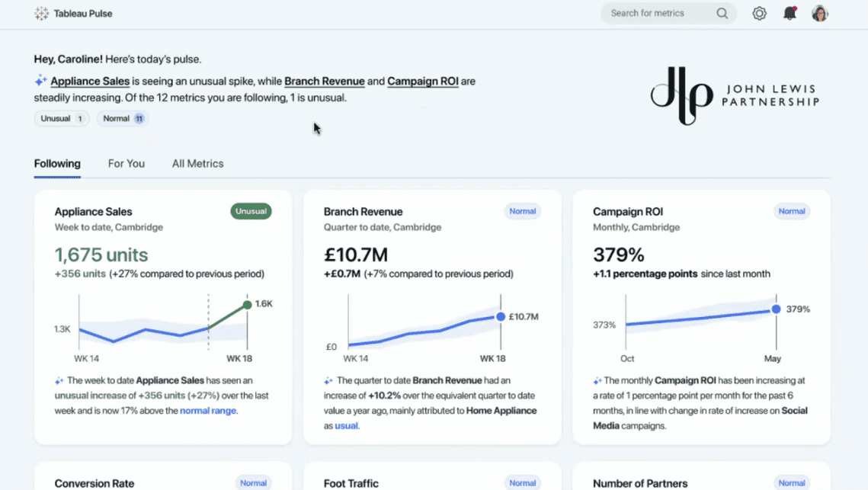Toggle the Normal 11 filter pill
The image size is (868, 490).
pyautogui.click(x=122, y=119)
